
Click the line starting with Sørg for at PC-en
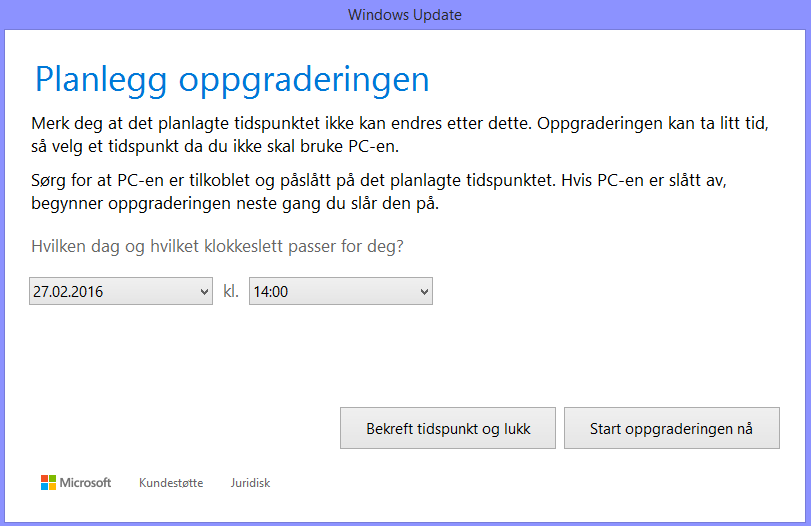click(x=379, y=181)
